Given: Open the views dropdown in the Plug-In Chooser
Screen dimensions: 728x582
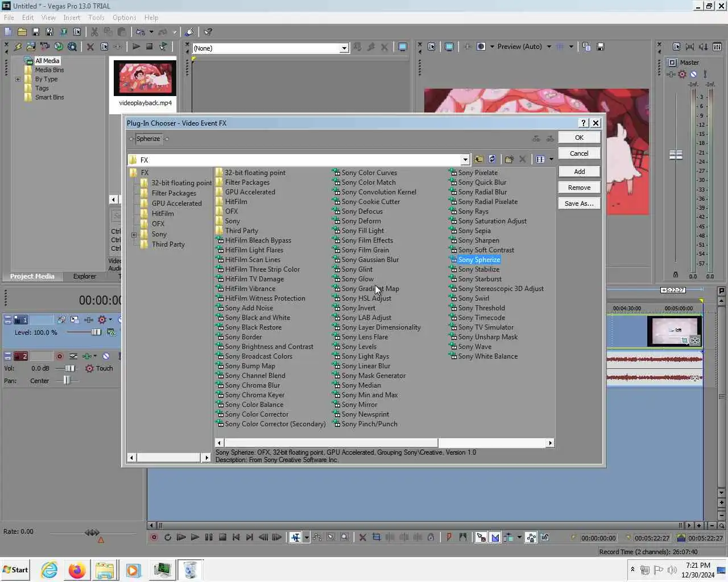Looking at the screenshot, I should (551, 160).
